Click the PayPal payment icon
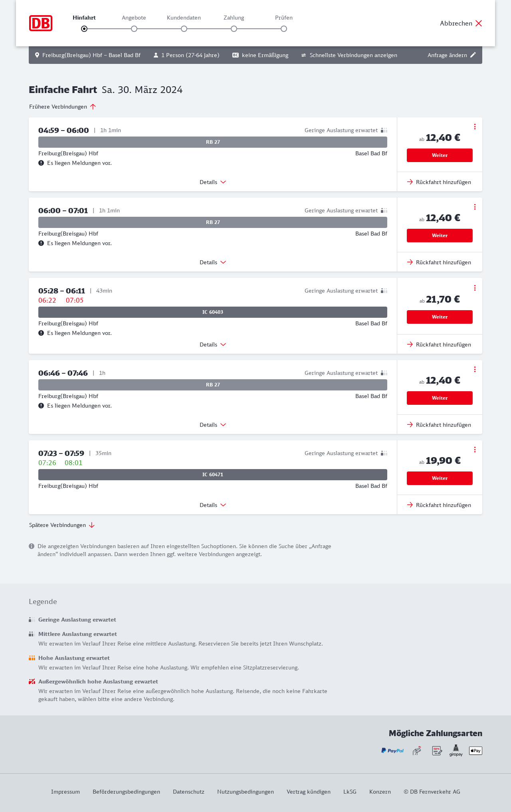The height and width of the screenshot is (812, 511). tap(392, 751)
